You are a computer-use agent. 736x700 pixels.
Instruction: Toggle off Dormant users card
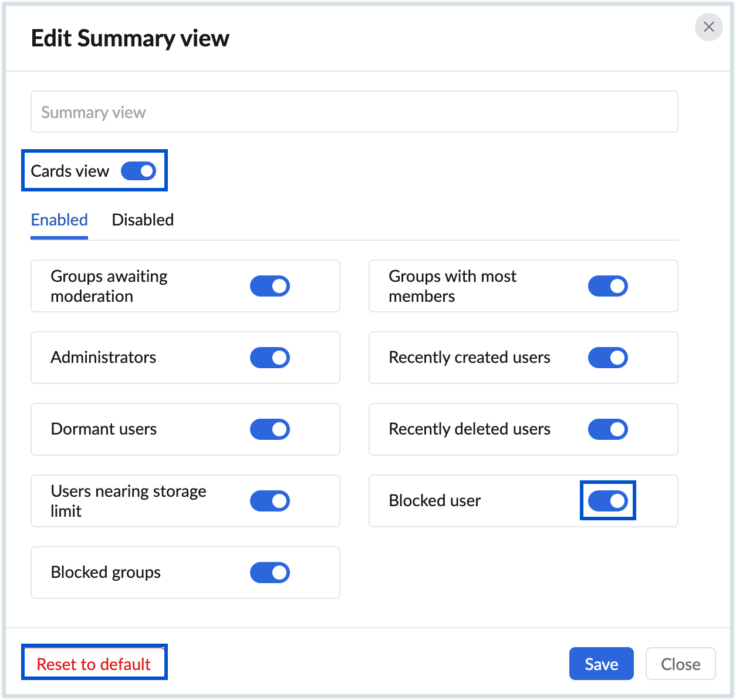tap(270, 429)
